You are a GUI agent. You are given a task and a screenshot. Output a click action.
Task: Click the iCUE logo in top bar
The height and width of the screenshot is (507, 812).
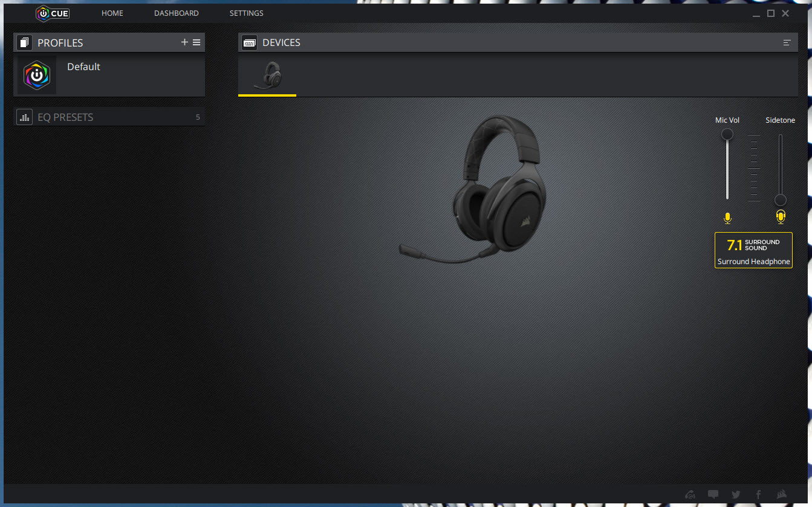[x=53, y=13]
